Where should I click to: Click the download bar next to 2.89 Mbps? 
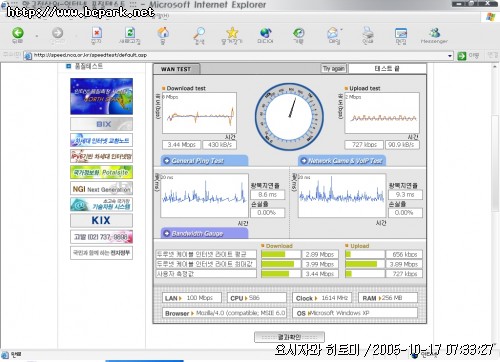pyautogui.click(x=281, y=254)
